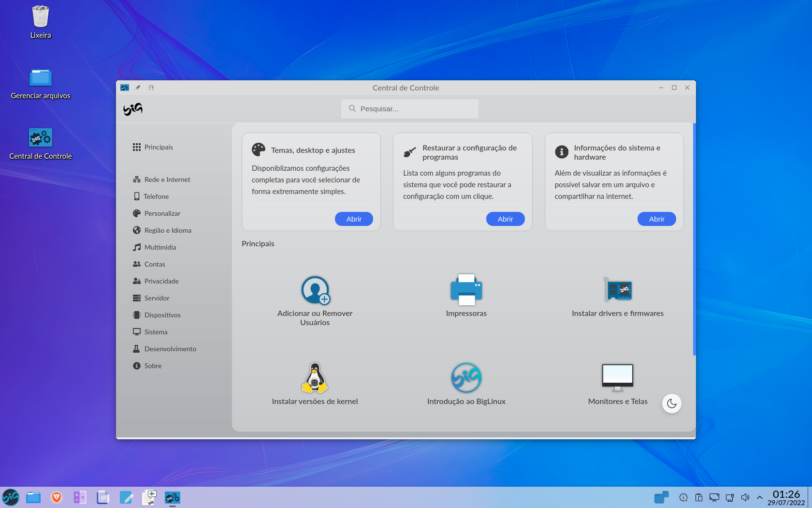Click Abrir on Temas, desktop e ajustes card
Viewport: 812px width, 508px height.
tap(354, 219)
